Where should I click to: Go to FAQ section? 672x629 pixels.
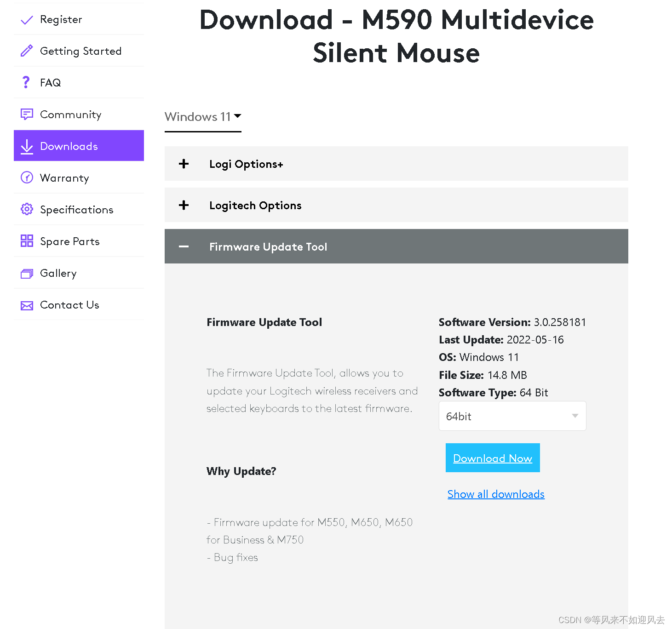[79, 83]
